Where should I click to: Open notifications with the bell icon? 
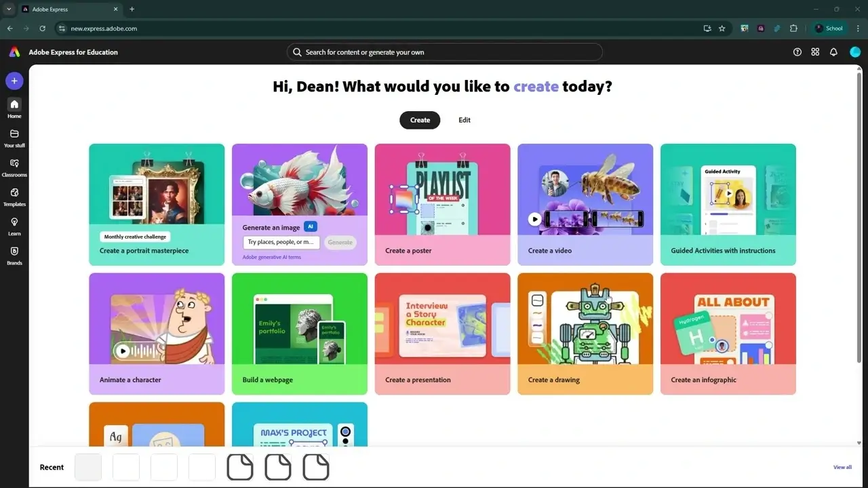point(833,52)
